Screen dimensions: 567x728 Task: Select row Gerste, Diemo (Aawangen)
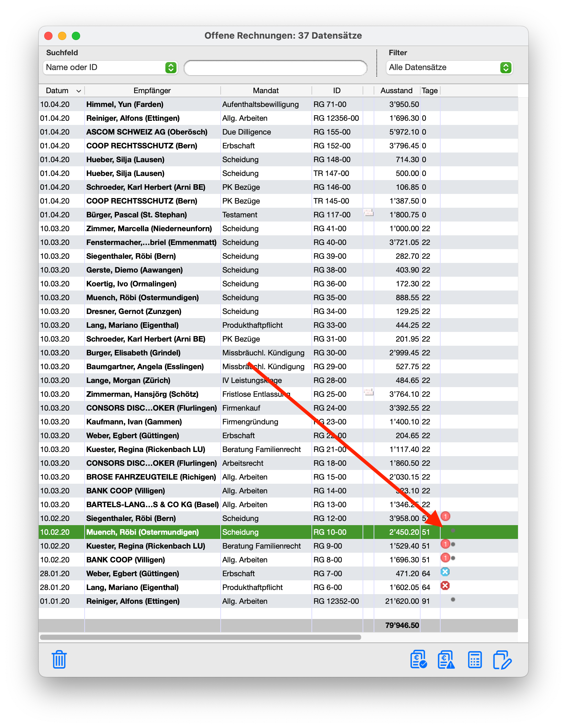coord(278,270)
